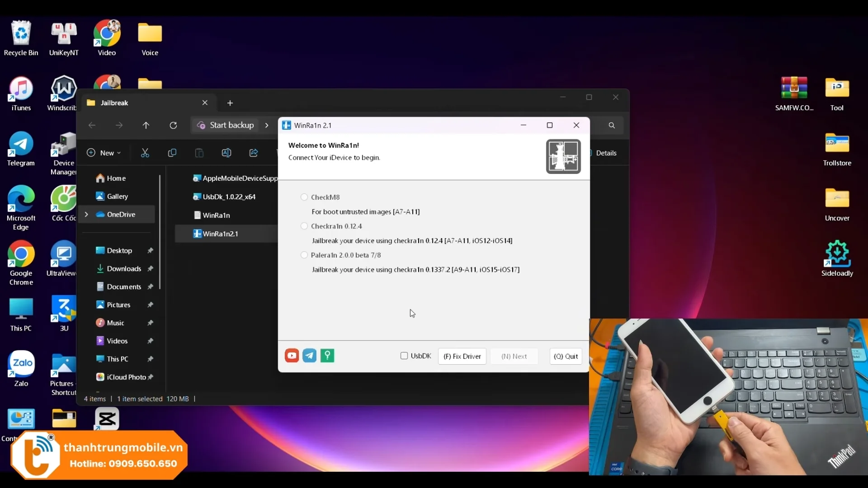Image resolution: width=868 pixels, height=488 pixels.
Task: Open the YouTube icon in WinRa1n
Action: coord(292,356)
